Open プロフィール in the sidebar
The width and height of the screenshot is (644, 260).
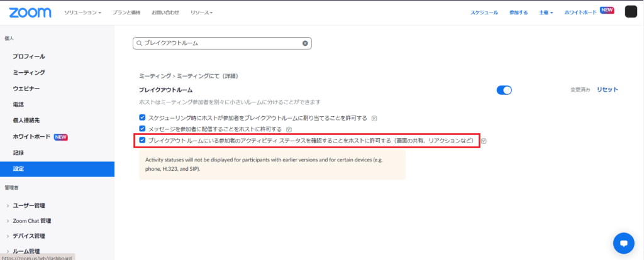[28, 57]
